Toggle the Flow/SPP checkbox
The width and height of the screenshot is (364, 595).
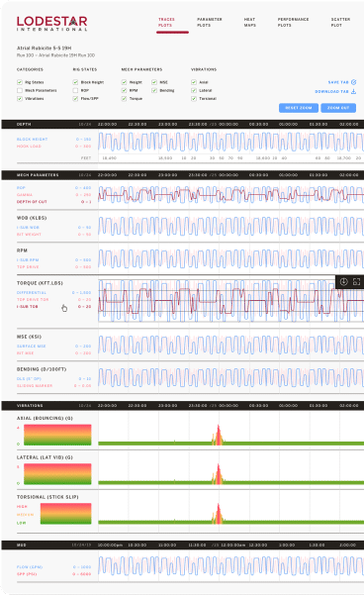coord(75,99)
